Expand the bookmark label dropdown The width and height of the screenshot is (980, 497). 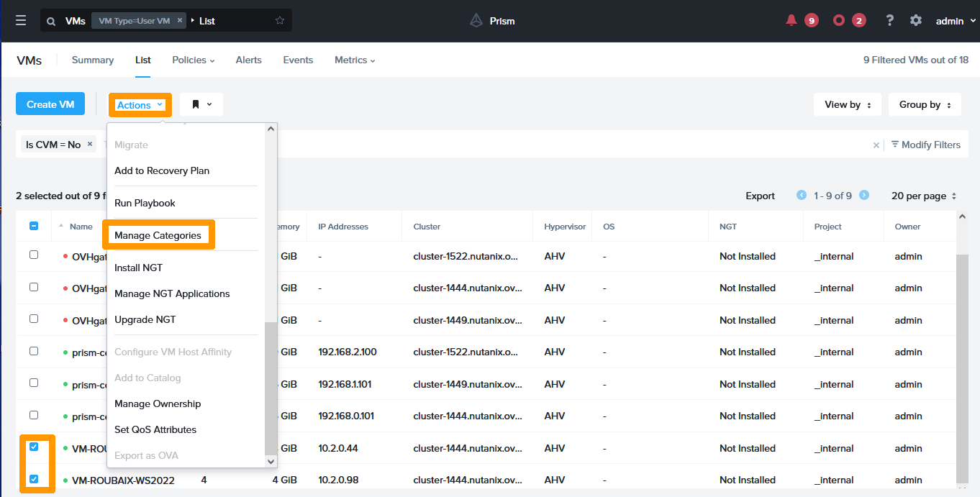tap(201, 105)
